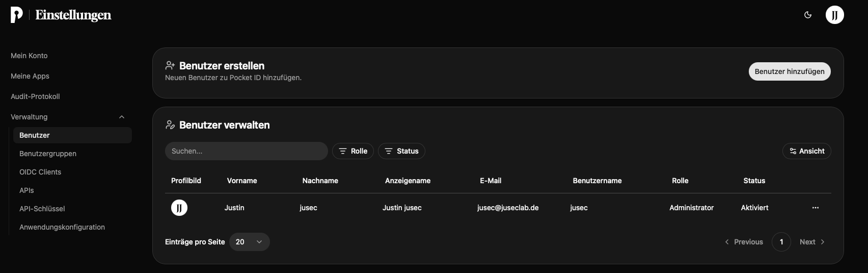The width and height of the screenshot is (868, 273).
Task: Click Justin's JJ profile picture in the table
Action: coord(179,208)
